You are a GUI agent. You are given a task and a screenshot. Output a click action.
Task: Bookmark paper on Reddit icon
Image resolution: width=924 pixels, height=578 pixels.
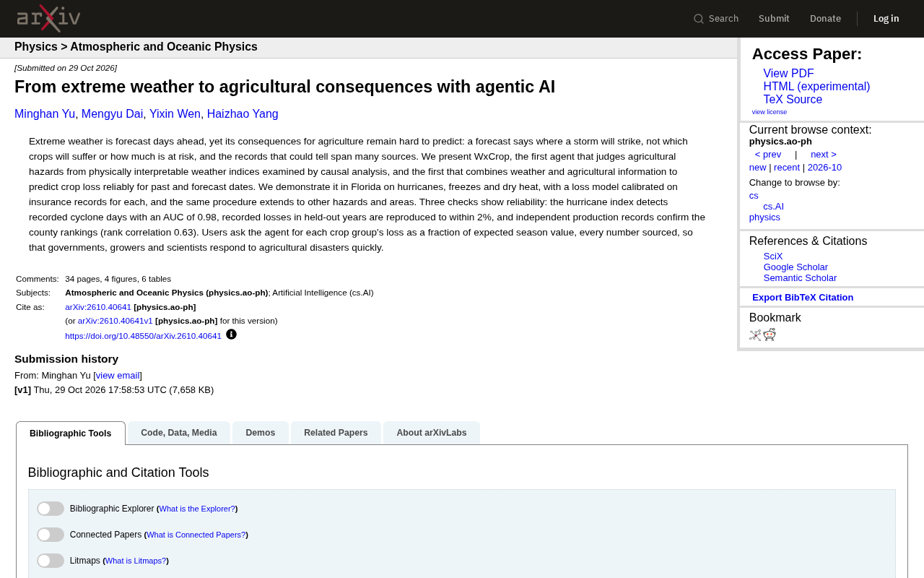[x=770, y=335]
